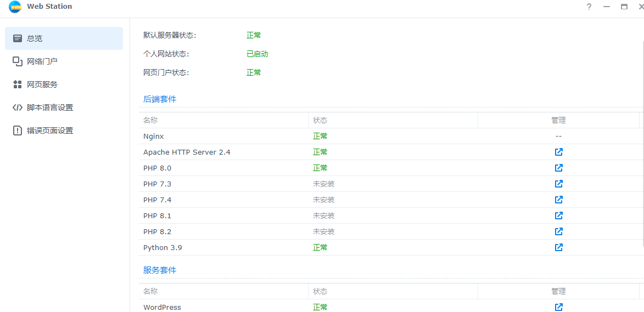This screenshot has height=312, width=644.
Task: Click the 后端套件 section heading
Action: (160, 99)
